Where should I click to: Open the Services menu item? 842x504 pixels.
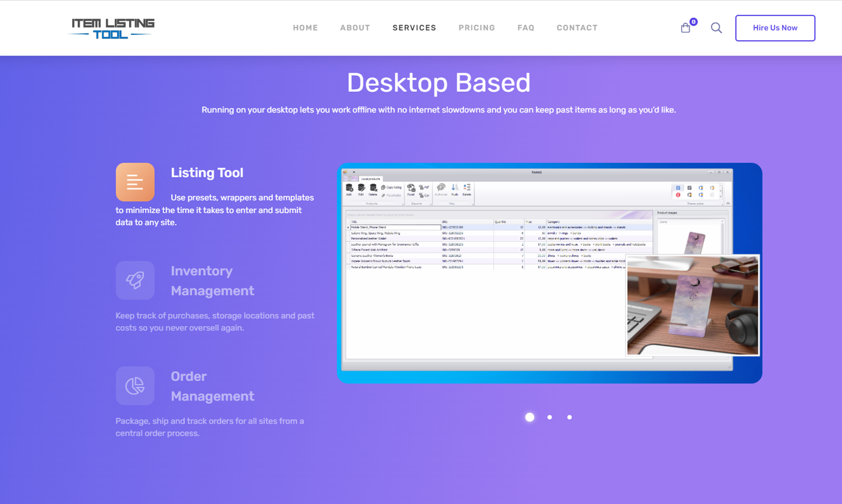(414, 28)
